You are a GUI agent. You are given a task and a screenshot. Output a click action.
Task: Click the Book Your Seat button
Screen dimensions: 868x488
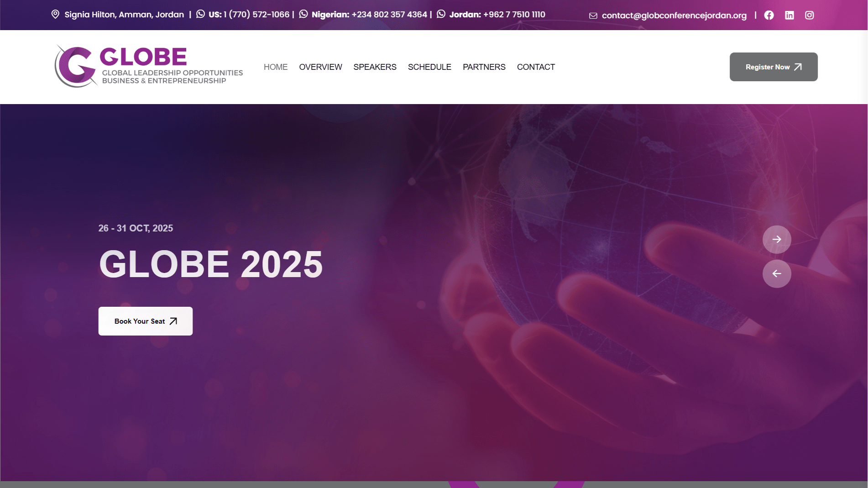(145, 321)
